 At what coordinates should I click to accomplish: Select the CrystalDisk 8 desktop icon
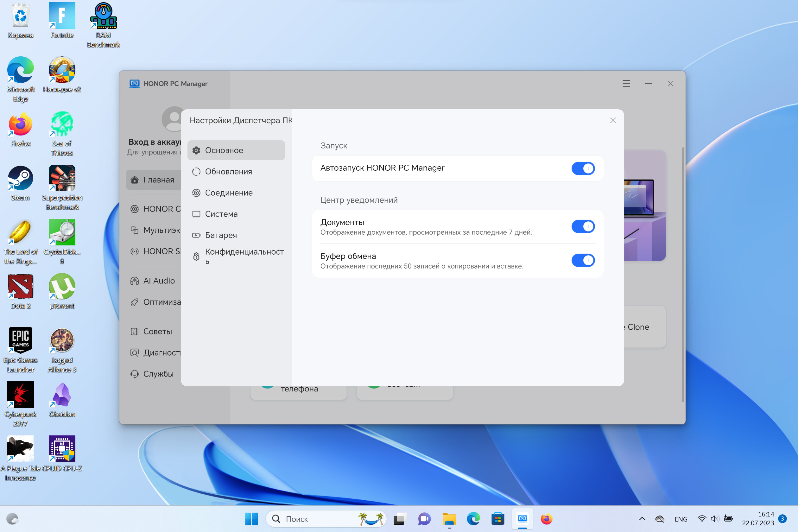tap(62, 242)
